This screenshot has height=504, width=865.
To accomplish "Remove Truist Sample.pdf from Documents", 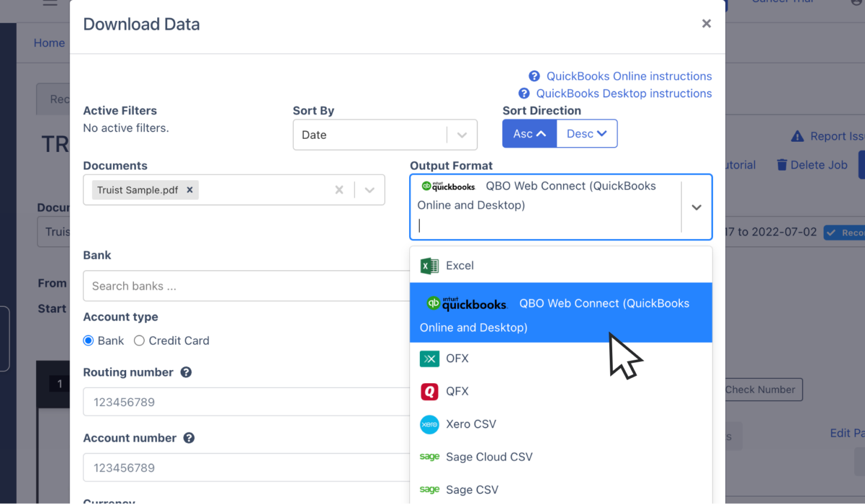I will pos(190,190).
